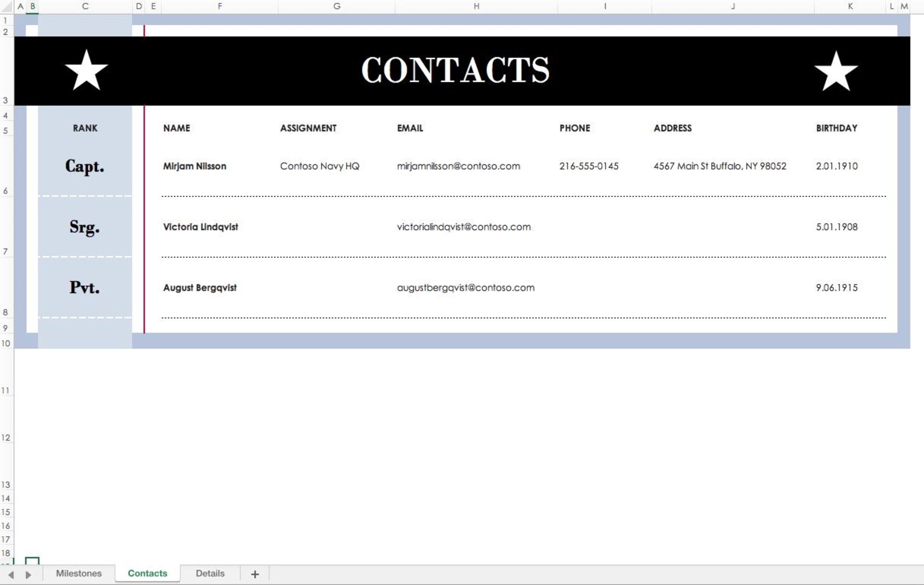Select row 12 header
Screen dimensions: 924x585
pyautogui.click(x=6, y=420)
